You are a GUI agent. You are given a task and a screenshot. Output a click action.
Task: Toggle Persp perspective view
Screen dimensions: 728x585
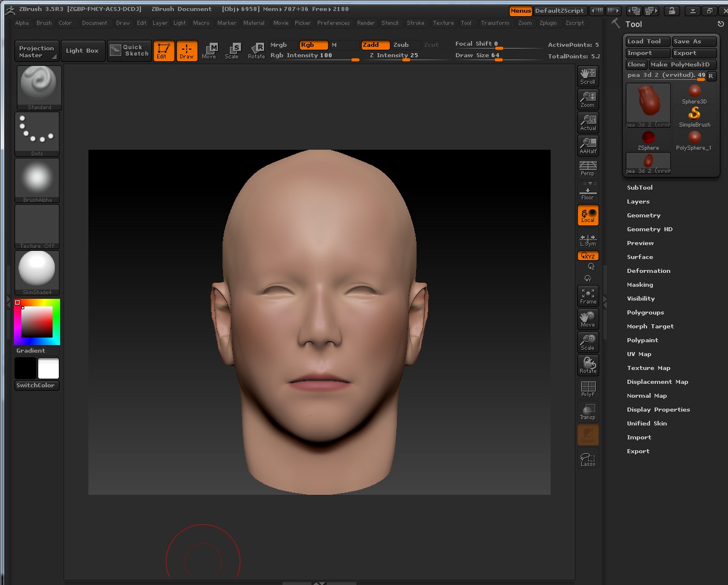588,168
